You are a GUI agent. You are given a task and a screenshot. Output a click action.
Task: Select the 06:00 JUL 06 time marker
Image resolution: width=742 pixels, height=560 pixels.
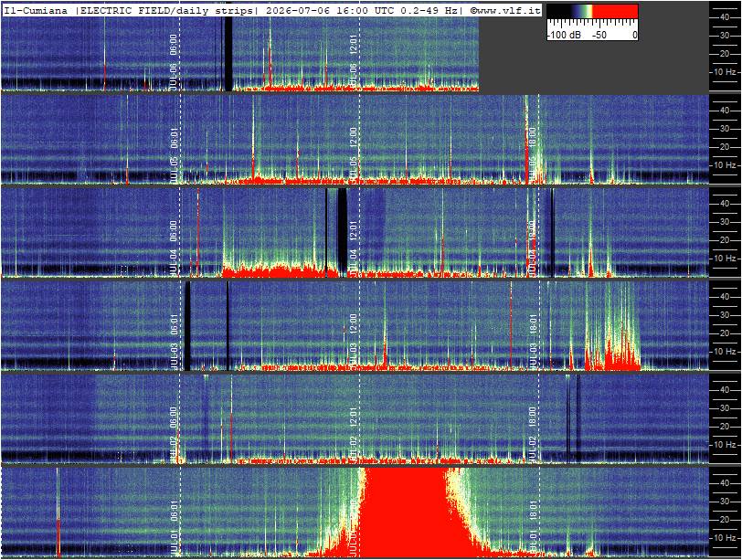click(x=174, y=60)
